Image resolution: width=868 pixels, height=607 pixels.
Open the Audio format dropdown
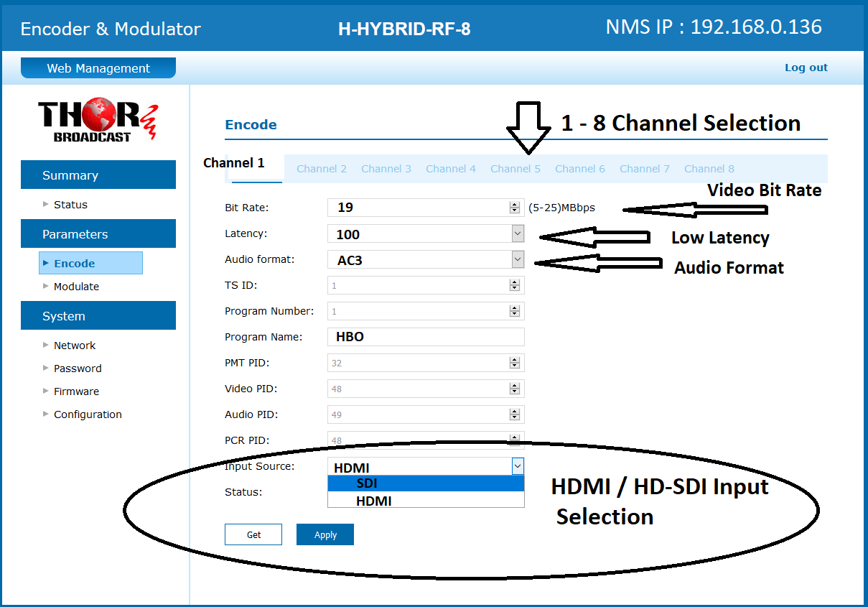pyautogui.click(x=518, y=259)
